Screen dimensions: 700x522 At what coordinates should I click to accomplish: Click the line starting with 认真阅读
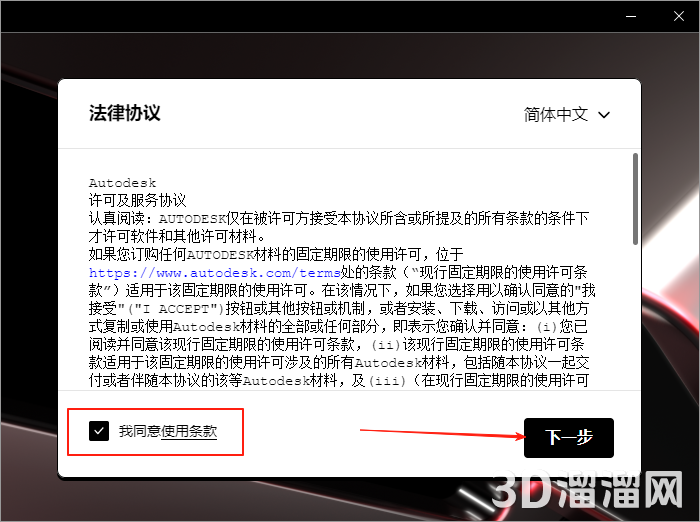tap(339, 218)
